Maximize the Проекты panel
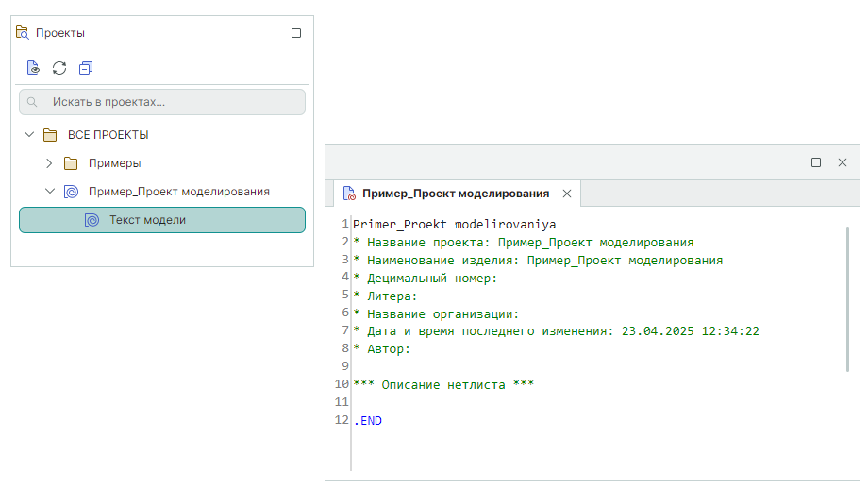This screenshot has width=868, height=490. pyautogui.click(x=296, y=33)
